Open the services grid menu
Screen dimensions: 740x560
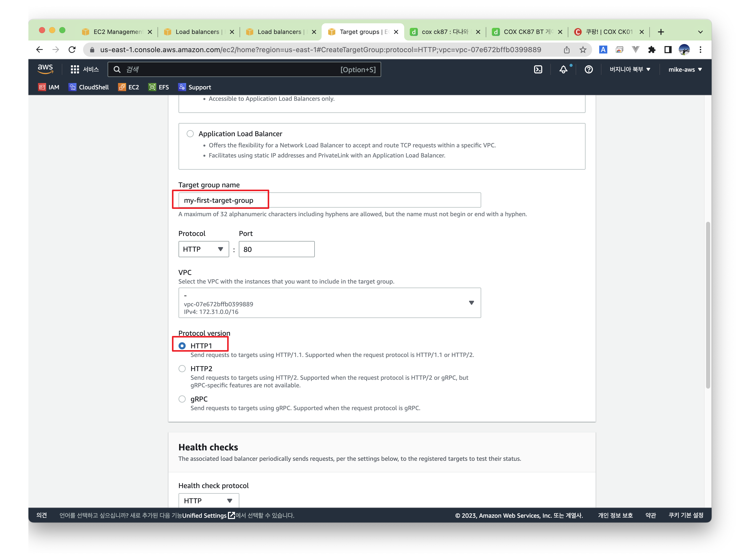pyautogui.click(x=75, y=70)
